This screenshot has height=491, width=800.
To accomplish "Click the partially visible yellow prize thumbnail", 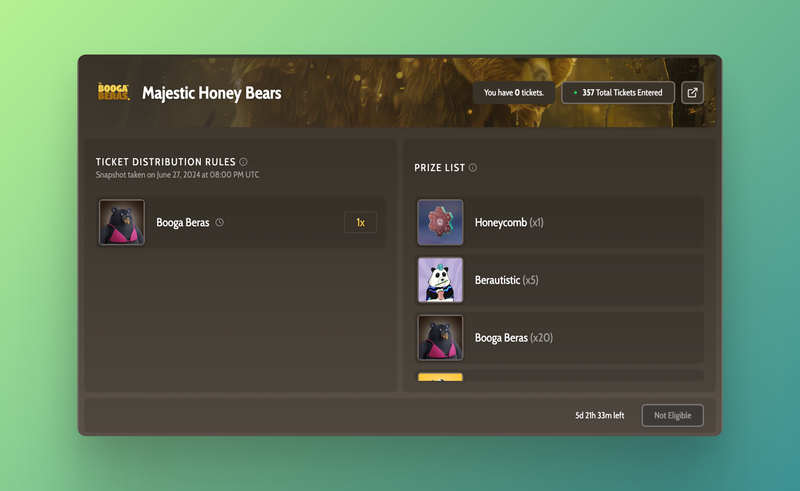I will [x=440, y=377].
